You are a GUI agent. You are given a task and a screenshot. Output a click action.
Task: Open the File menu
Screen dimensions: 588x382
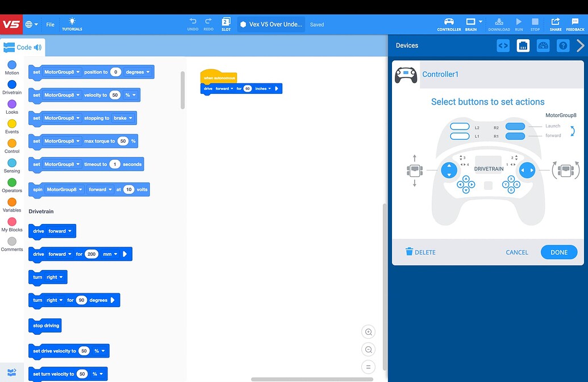click(50, 24)
